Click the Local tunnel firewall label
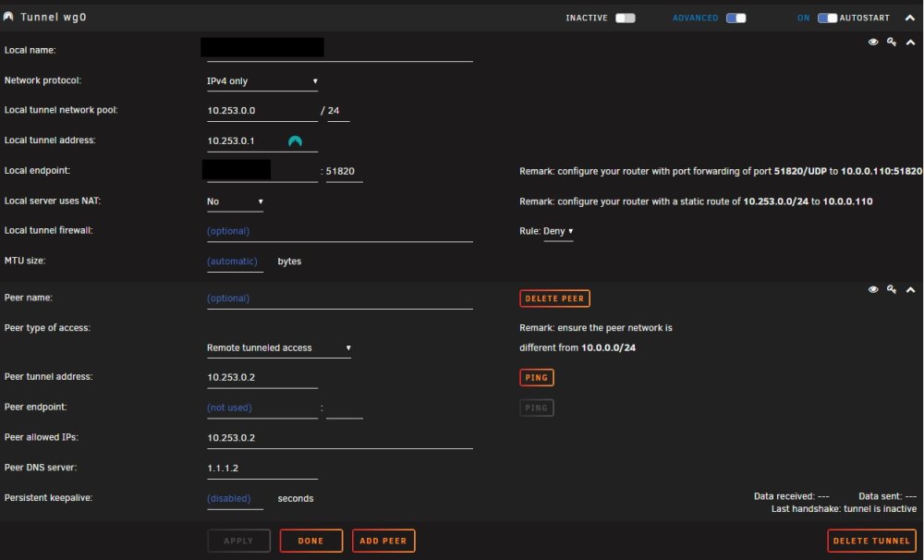The image size is (924, 560). coord(48,230)
